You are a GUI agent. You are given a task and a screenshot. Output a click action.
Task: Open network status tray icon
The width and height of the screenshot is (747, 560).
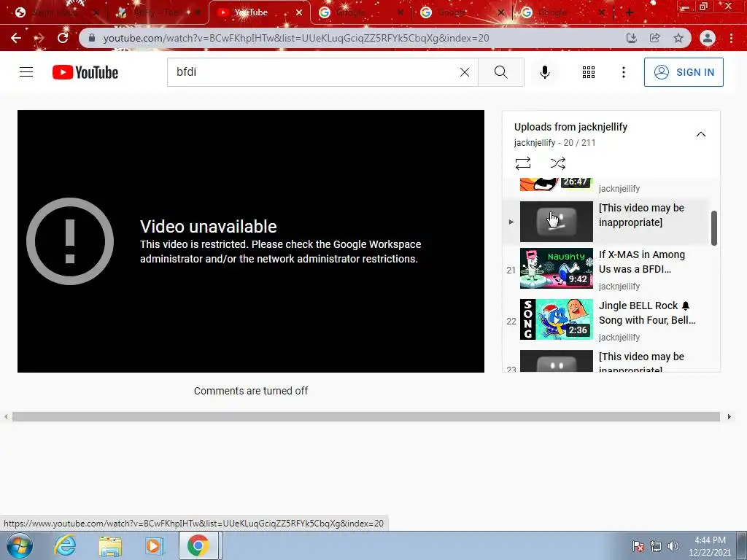[x=656, y=545]
